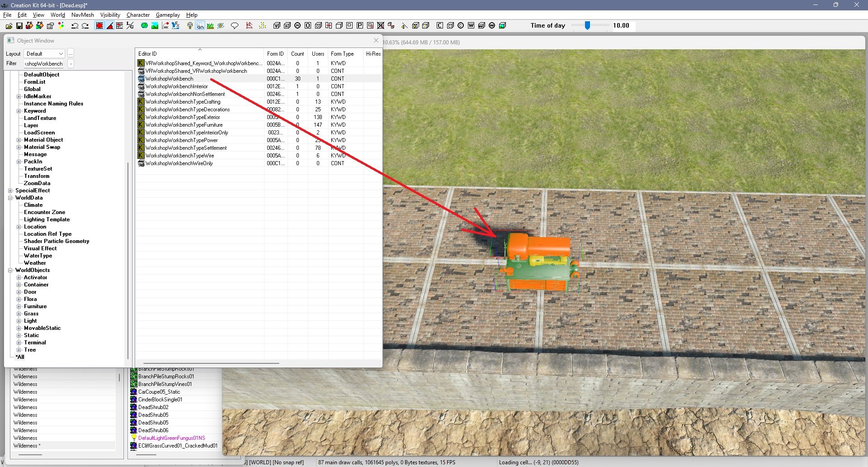Select the *All tree item
The width and height of the screenshot is (868, 467).
pos(20,357)
